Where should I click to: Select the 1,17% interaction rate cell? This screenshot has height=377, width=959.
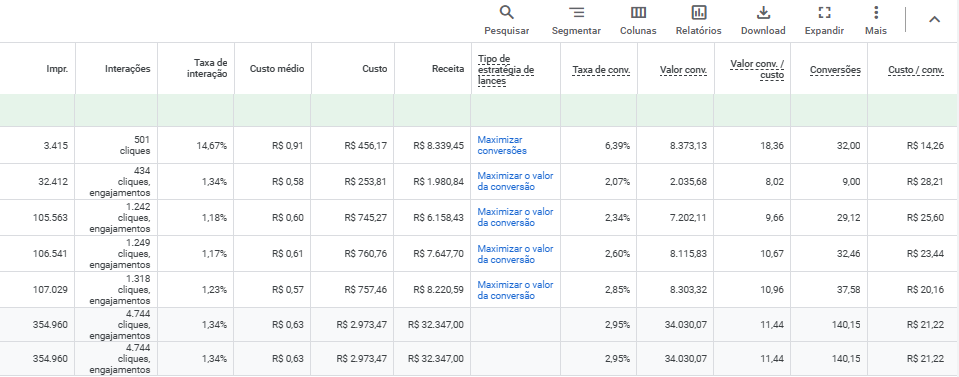[214, 254]
